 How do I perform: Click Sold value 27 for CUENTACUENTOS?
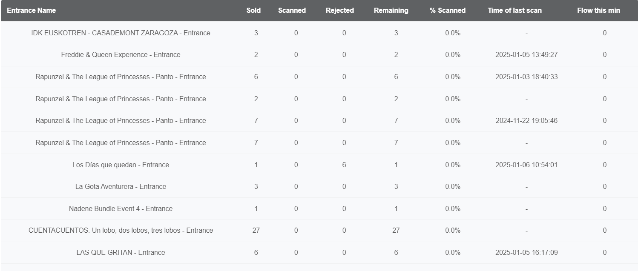(x=256, y=230)
